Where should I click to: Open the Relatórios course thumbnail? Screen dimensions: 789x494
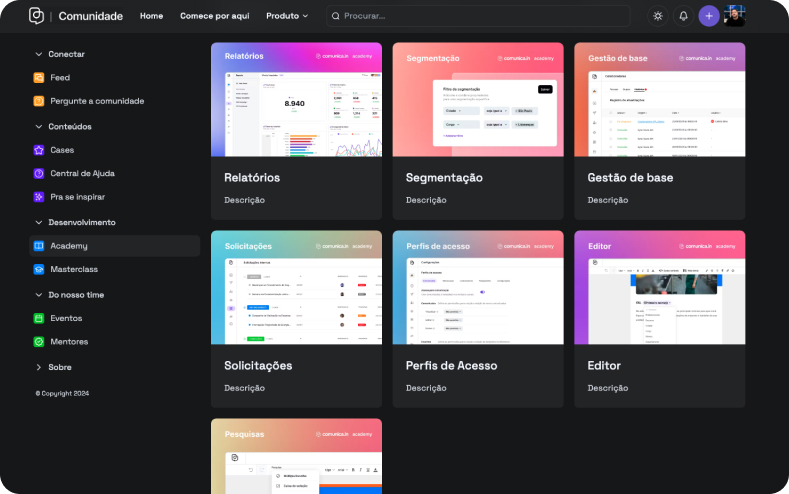296,100
